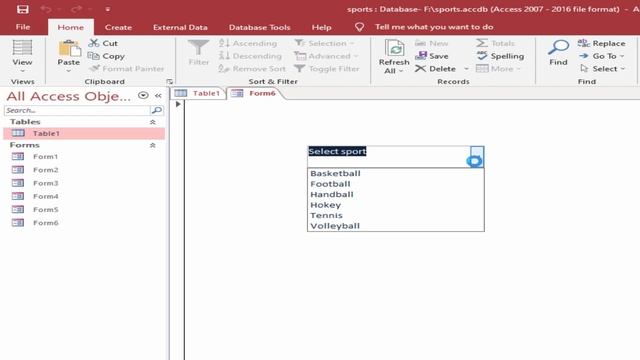Click the navigation pane Search box

[77, 110]
